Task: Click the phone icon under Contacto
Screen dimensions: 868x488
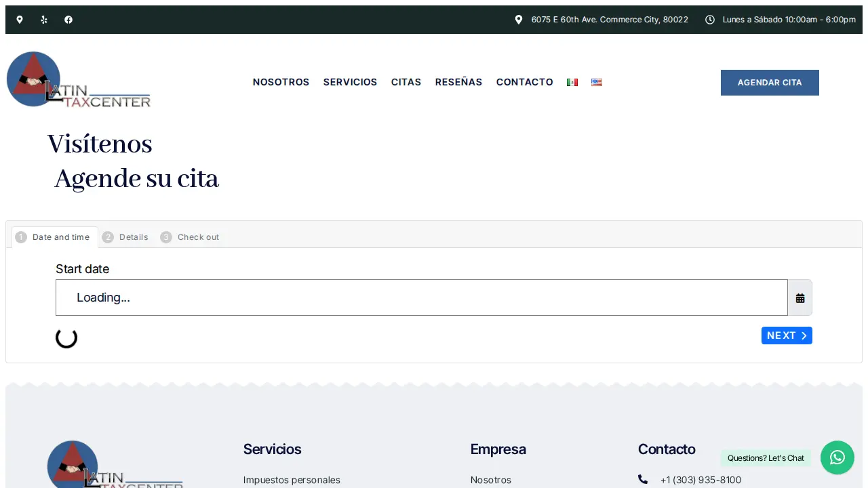Action: (643, 479)
